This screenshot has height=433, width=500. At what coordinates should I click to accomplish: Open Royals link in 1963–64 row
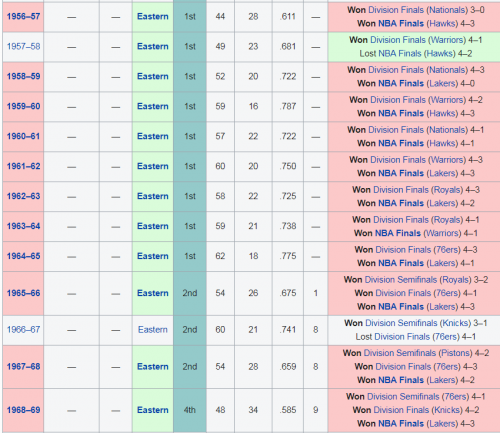pyautogui.click(x=447, y=220)
